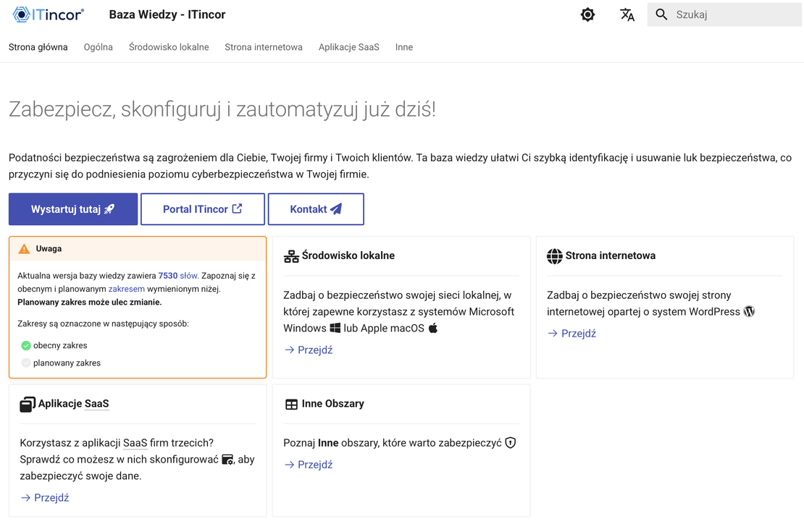Viewport: 804px width, 532px height.
Task: Click the WordPress logo icon
Action: 749,311
